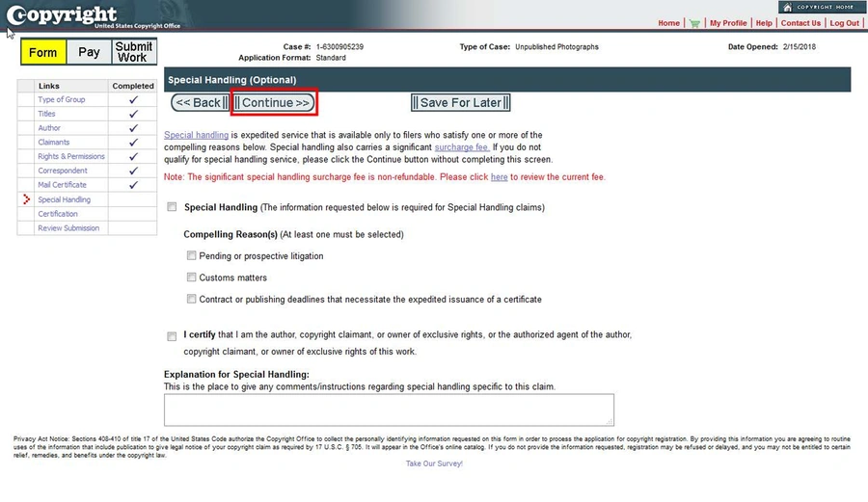868x502 pixels.
Task: Open Help in top navigation
Action: [764, 23]
